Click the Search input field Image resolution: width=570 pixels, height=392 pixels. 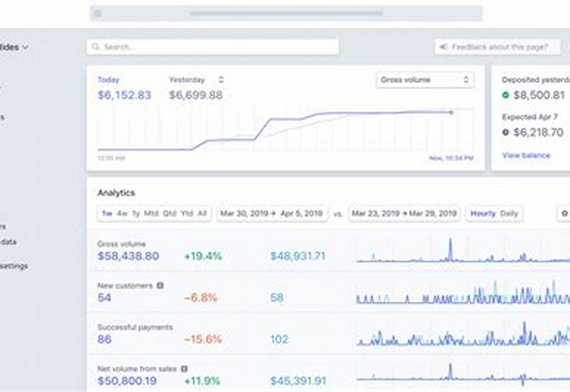[213, 47]
